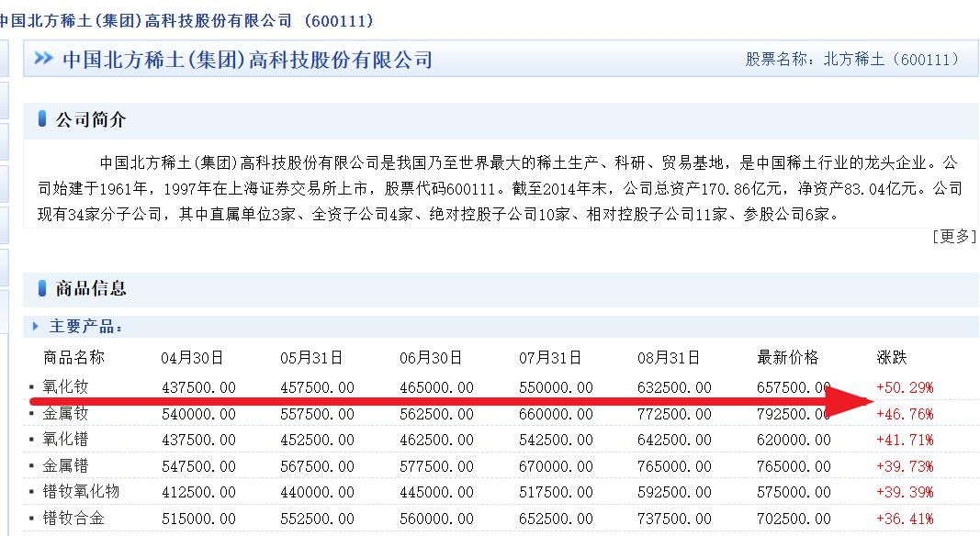The width and height of the screenshot is (980, 536).
Task: Click 镨钕合金 04月30日 price 515000.00
Action: 198,519
